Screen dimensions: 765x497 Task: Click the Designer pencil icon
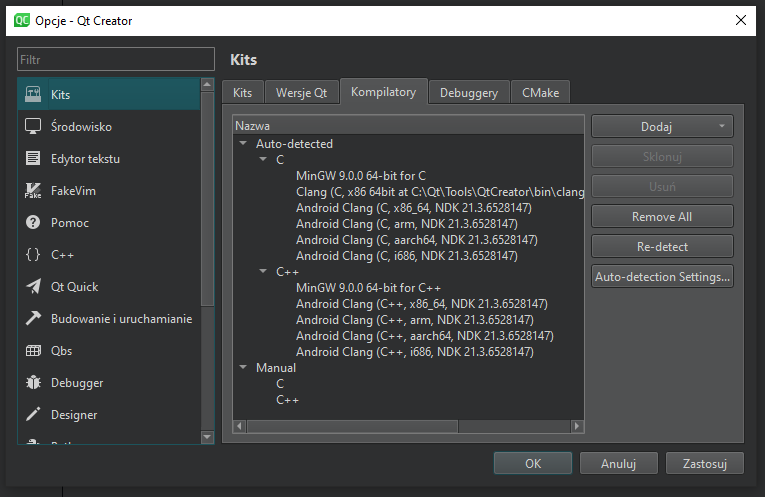coord(33,415)
